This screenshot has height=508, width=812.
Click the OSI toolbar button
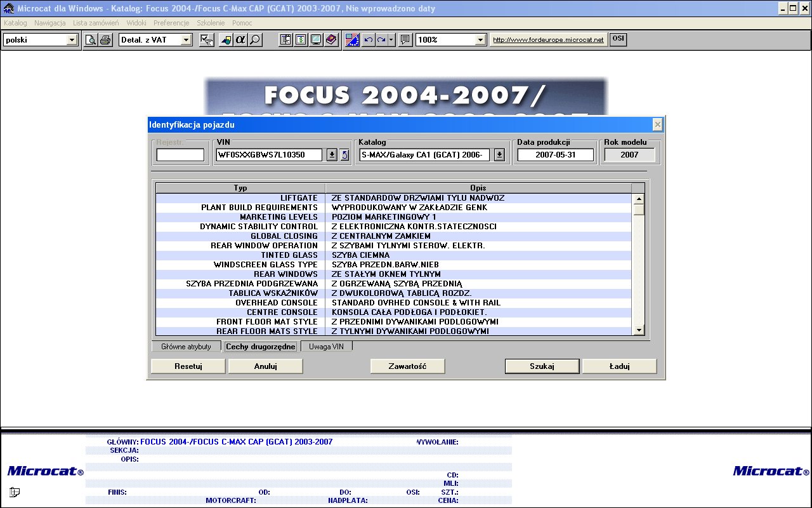(x=618, y=39)
